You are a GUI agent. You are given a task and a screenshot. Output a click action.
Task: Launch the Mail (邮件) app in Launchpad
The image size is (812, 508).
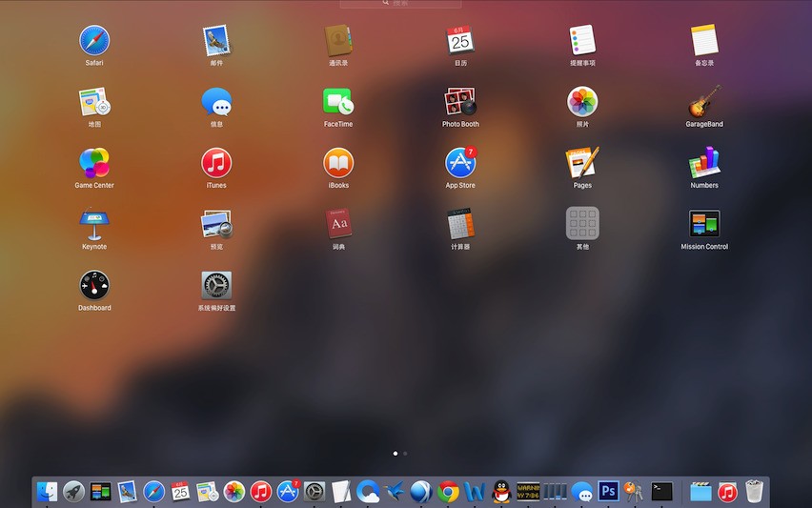[x=216, y=40]
